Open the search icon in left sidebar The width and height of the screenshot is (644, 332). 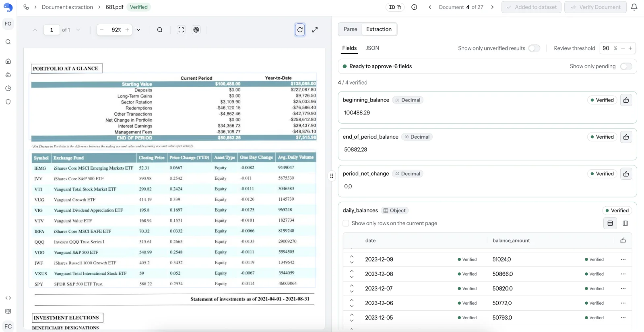[x=8, y=42]
